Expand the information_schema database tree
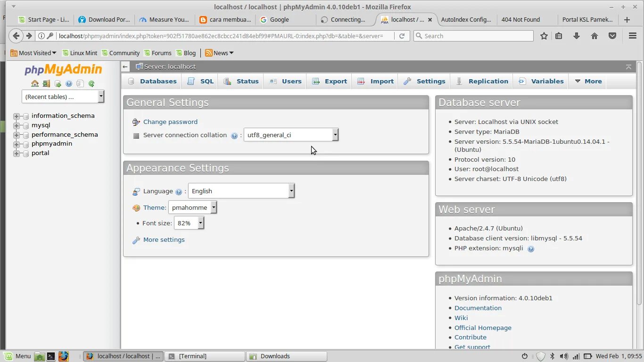644x362 pixels. [17, 116]
